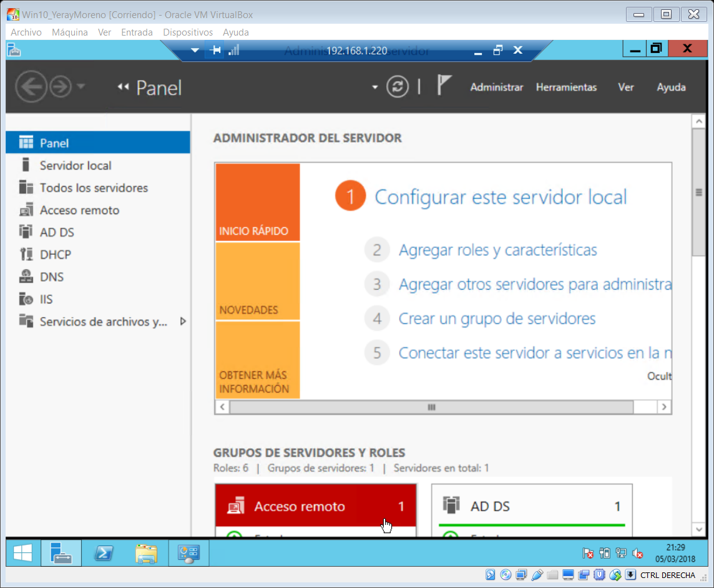Click the DHCP sidebar icon
Image resolution: width=714 pixels, height=588 pixels.
coord(26,254)
